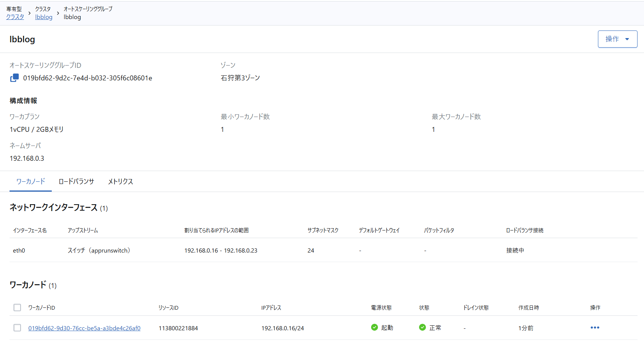Click the green power status icon

[x=374, y=327]
